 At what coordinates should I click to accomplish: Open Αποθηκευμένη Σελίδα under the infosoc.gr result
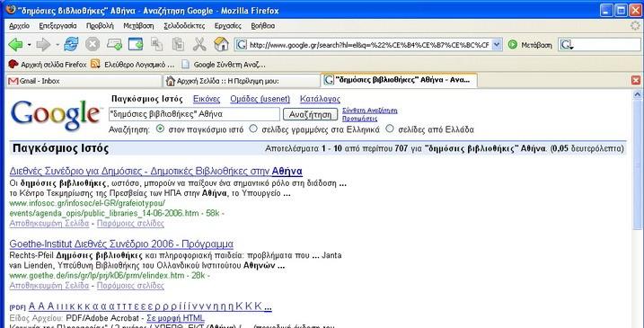pos(49,224)
